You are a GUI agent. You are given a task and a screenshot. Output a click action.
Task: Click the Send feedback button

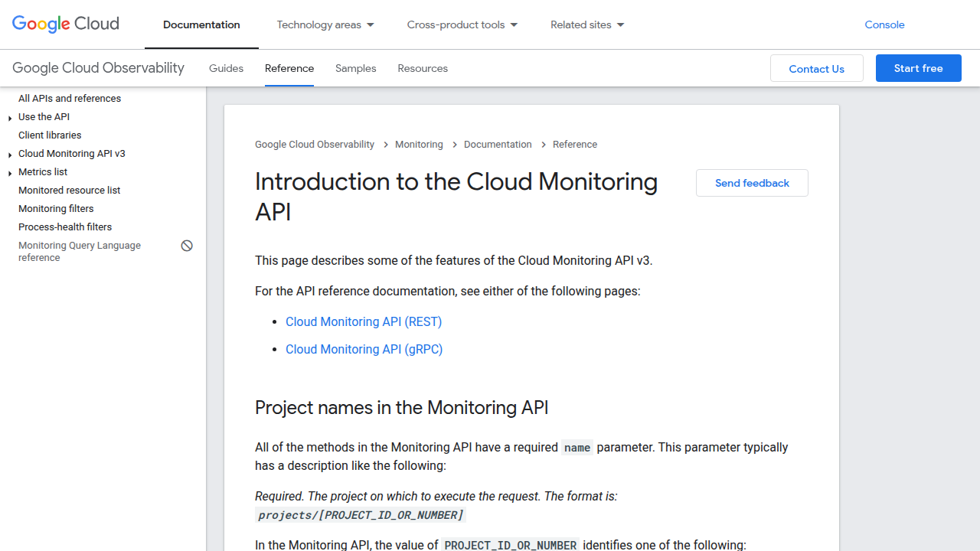(x=752, y=183)
